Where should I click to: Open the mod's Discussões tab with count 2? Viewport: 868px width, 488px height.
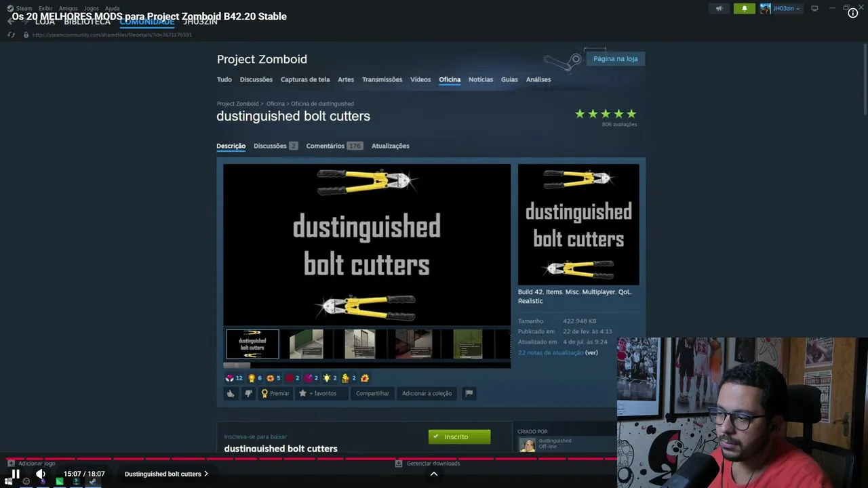tap(275, 146)
